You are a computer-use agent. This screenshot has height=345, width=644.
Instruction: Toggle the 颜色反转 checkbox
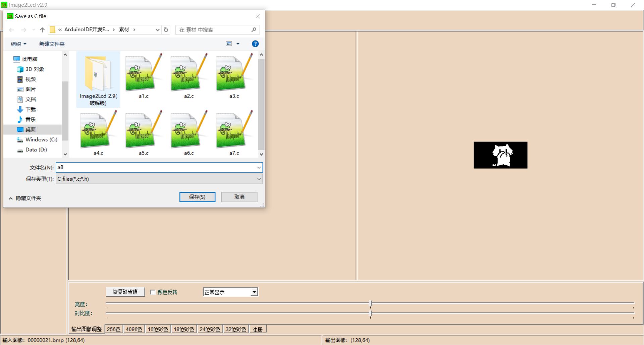coord(153,292)
